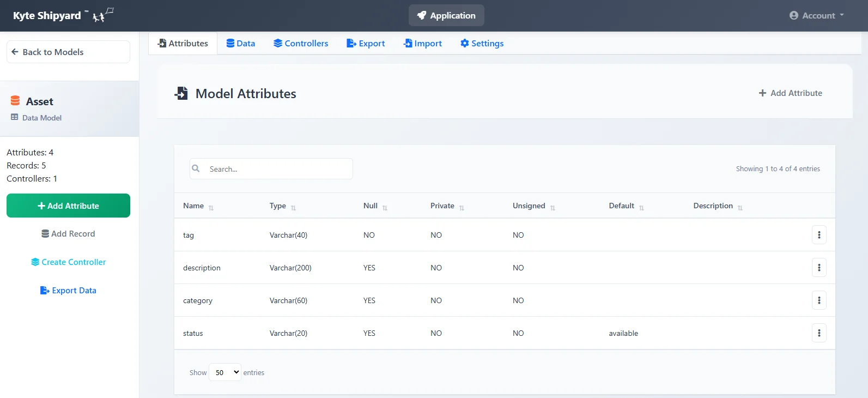Open the Kyte Shipyard logo home link
Viewport: 868px width, 398px height.
pyautogui.click(x=63, y=15)
